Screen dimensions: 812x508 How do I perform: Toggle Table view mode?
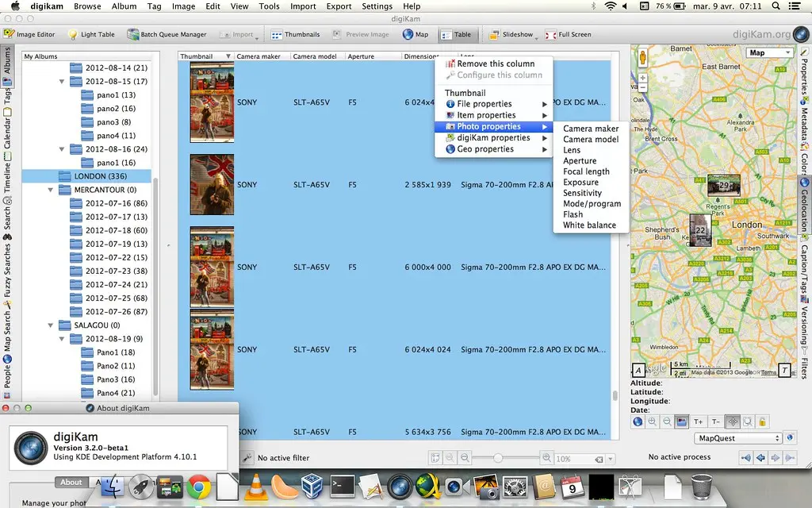tap(456, 35)
